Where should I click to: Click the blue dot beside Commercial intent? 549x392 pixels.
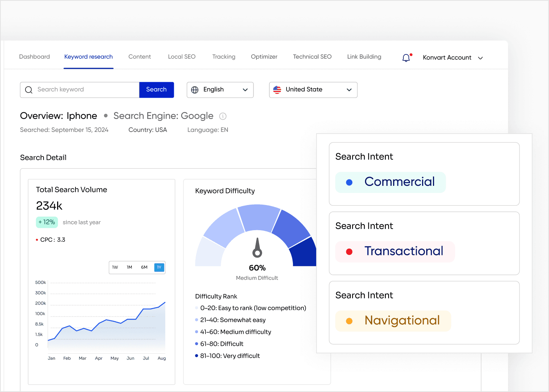coord(349,182)
